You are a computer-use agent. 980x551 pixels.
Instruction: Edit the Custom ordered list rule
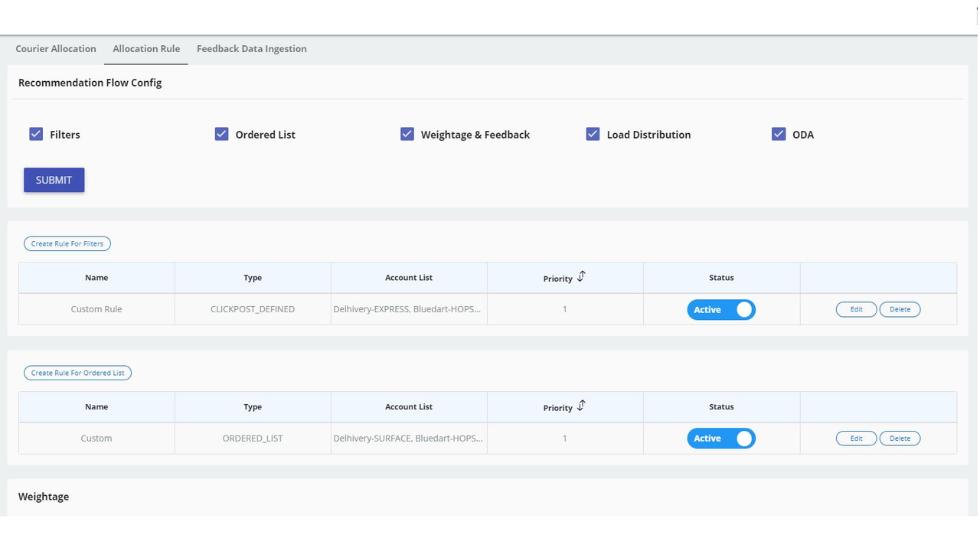pos(856,438)
